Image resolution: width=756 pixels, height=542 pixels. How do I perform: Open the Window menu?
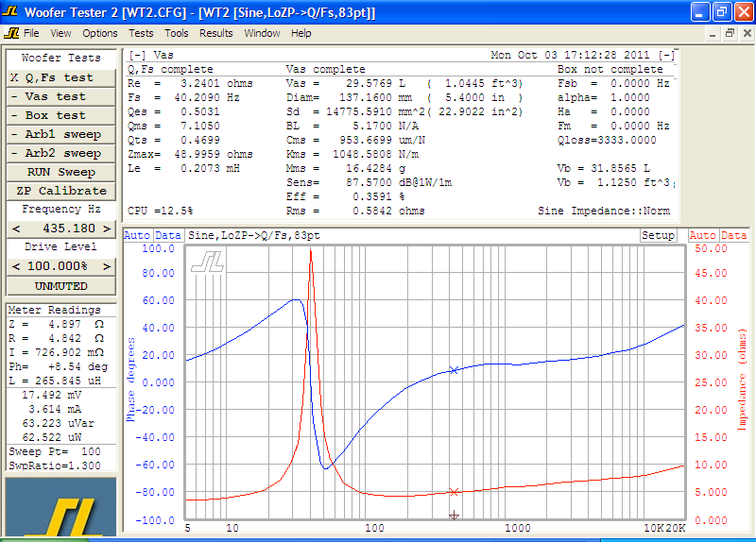(x=262, y=33)
